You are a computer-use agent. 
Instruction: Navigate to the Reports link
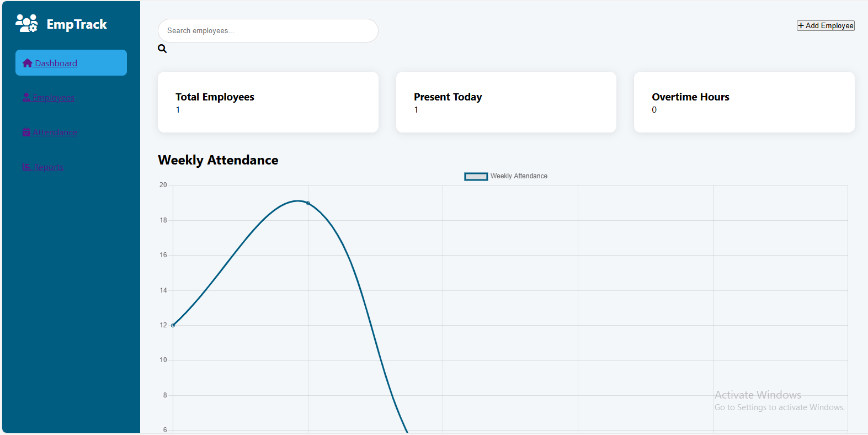coord(49,167)
